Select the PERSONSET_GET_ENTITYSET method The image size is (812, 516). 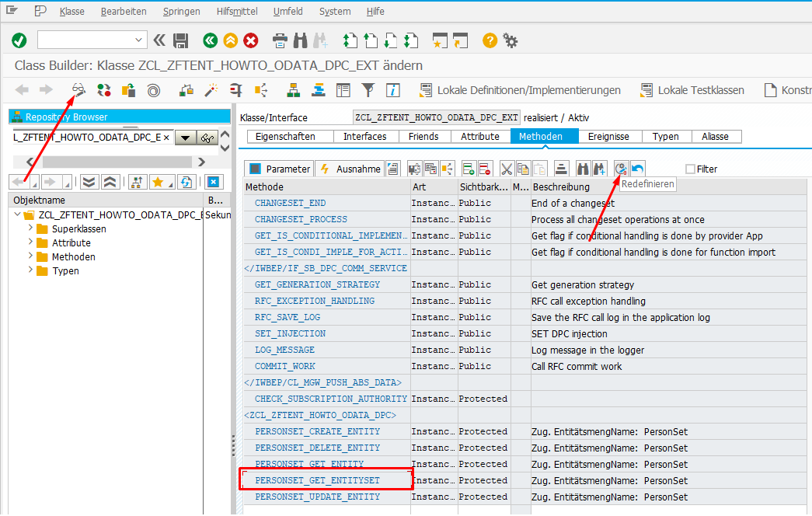[318, 480]
